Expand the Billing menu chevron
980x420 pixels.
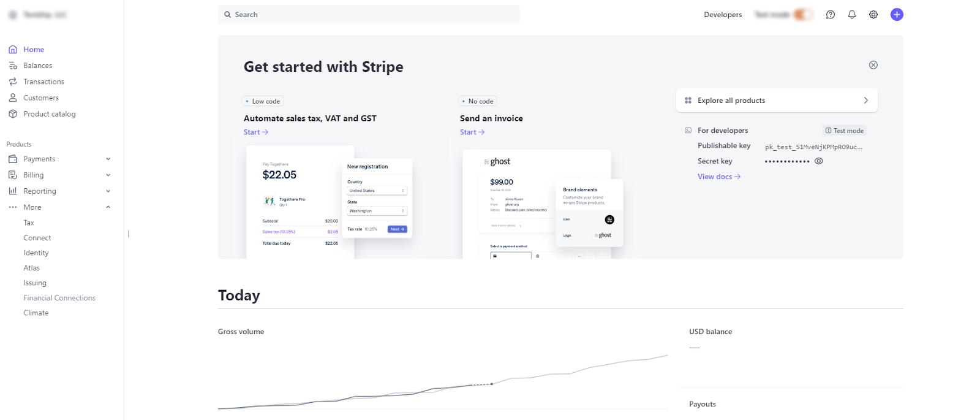pos(108,175)
